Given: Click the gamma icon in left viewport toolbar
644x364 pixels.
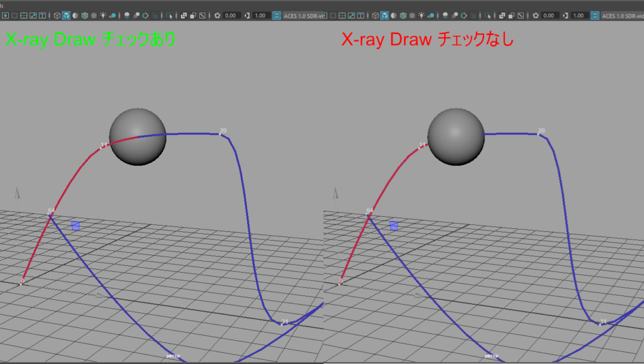Looking at the screenshot, I should (247, 15).
